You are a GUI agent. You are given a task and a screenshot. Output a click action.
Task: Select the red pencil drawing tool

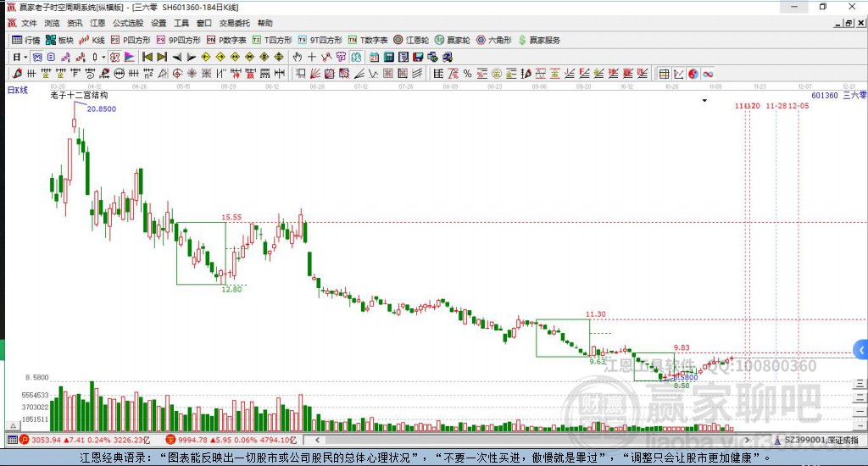pos(17,74)
